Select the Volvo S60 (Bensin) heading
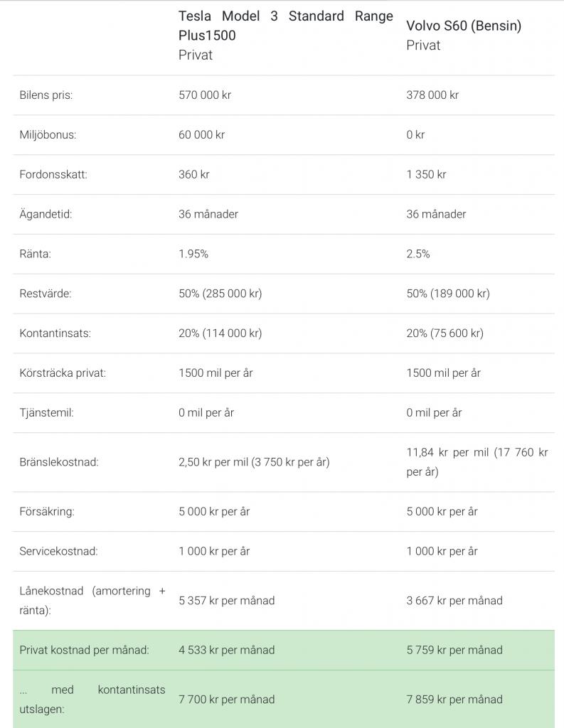Image resolution: width=564 pixels, height=728 pixels. pyautogui.click(x=464, y=26)
